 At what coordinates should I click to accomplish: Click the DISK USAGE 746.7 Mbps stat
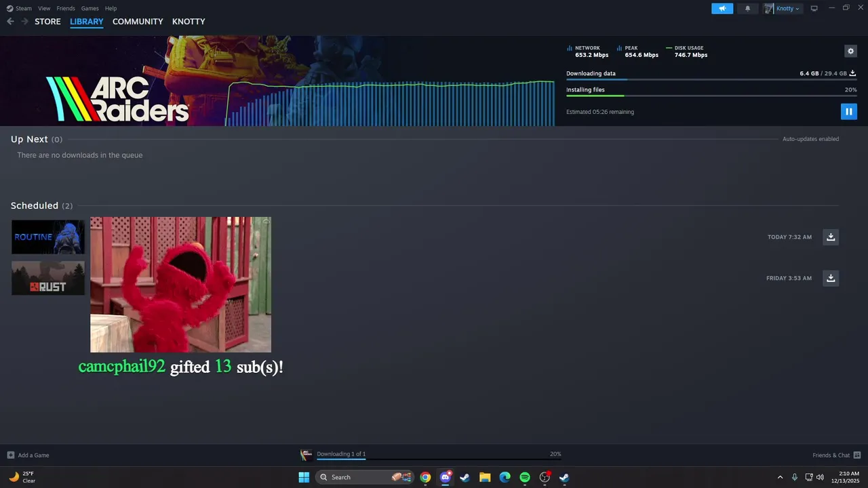(x=687, y=52)
